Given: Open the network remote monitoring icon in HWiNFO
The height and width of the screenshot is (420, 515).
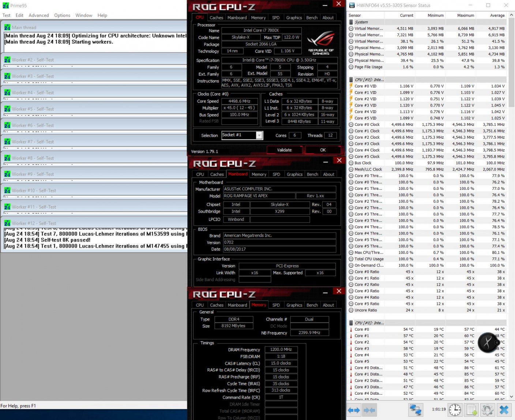Looking at the screenshot, I should tap(416, 410).
